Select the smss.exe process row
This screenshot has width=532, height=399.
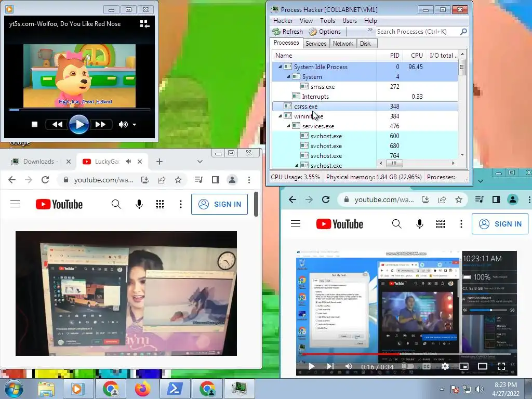coord(365,87)
